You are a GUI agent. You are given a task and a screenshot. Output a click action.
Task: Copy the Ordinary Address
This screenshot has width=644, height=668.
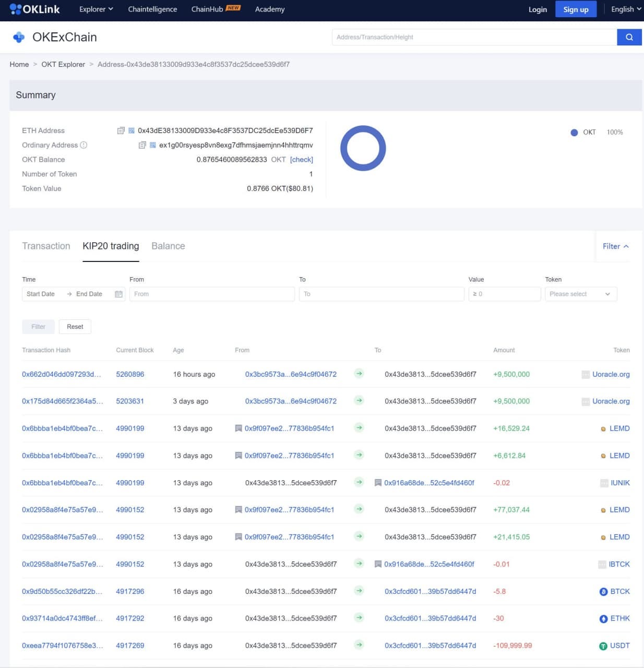(x=142, y=145)
